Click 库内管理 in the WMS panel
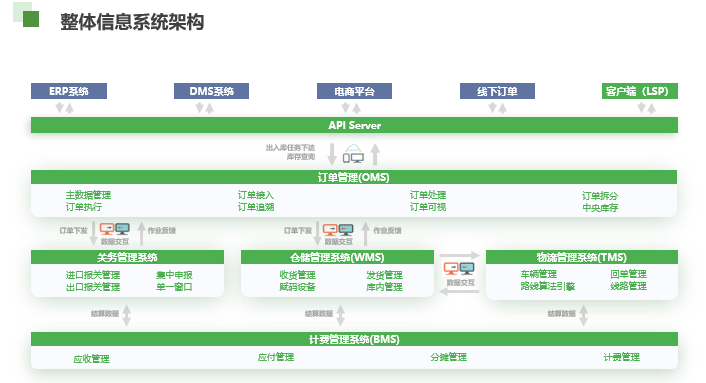 384,287
